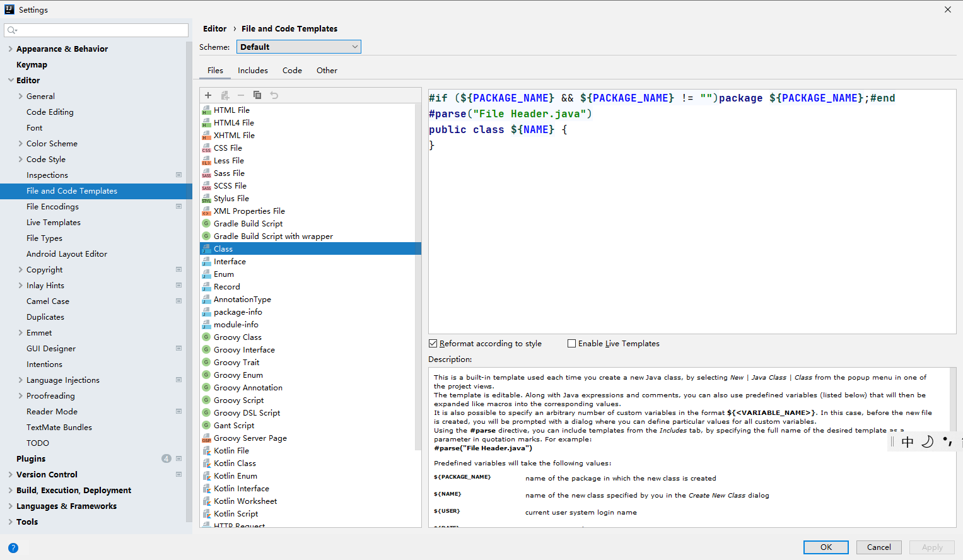Click the Create Child Template File icon
Screen dimensions: 963x560
[225, 95]
